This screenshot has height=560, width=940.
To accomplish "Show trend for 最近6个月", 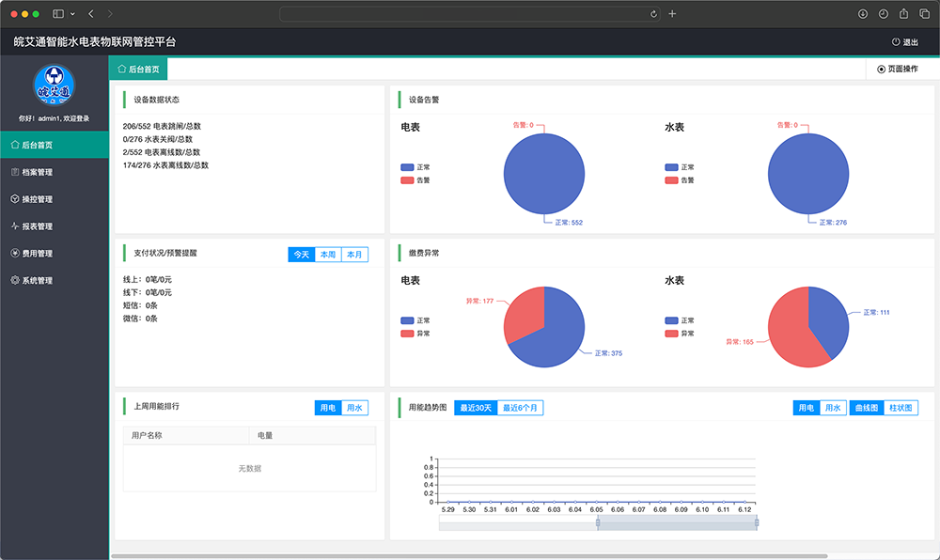I will [521, 408].
